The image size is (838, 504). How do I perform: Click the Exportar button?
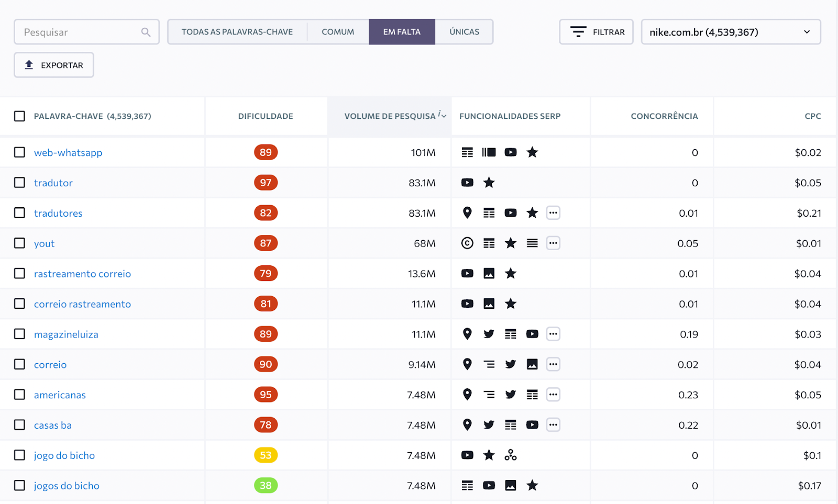click(x=54, y=65)
